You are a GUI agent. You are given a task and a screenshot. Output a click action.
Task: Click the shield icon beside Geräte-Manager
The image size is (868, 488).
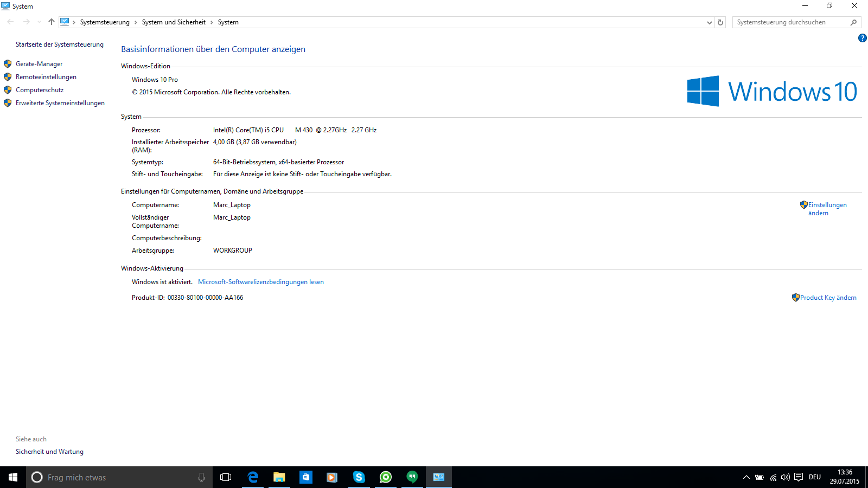coord(8,64)
